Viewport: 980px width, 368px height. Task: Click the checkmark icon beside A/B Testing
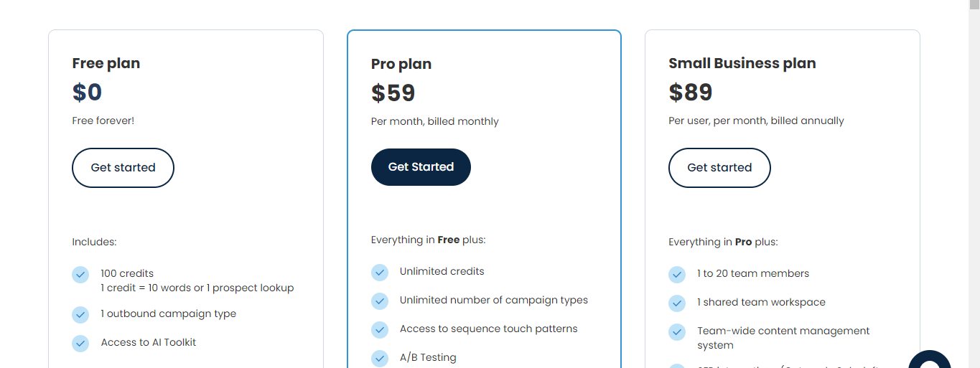tap(380, 358)
